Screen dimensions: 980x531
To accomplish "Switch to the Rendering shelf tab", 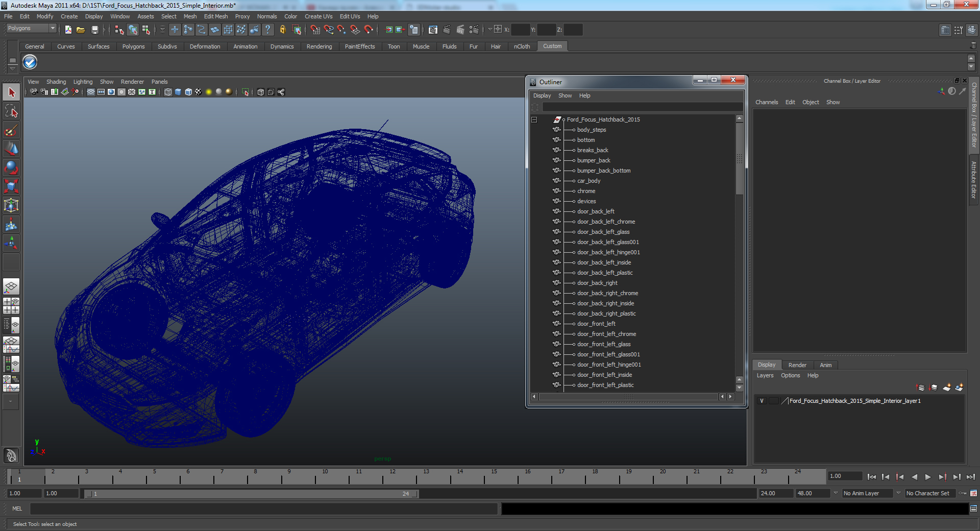I will point(319,46).
